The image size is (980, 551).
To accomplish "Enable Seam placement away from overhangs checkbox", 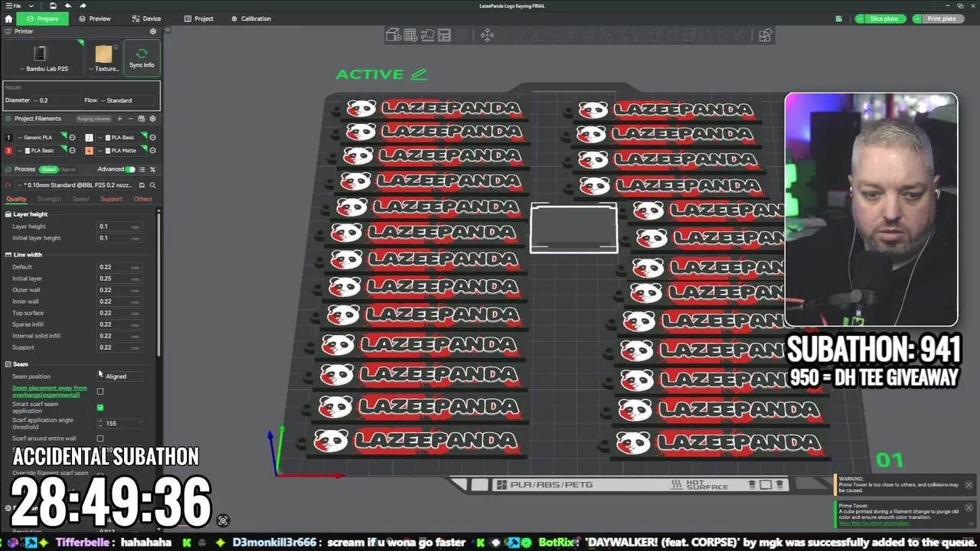I will (x=100, y=392).
